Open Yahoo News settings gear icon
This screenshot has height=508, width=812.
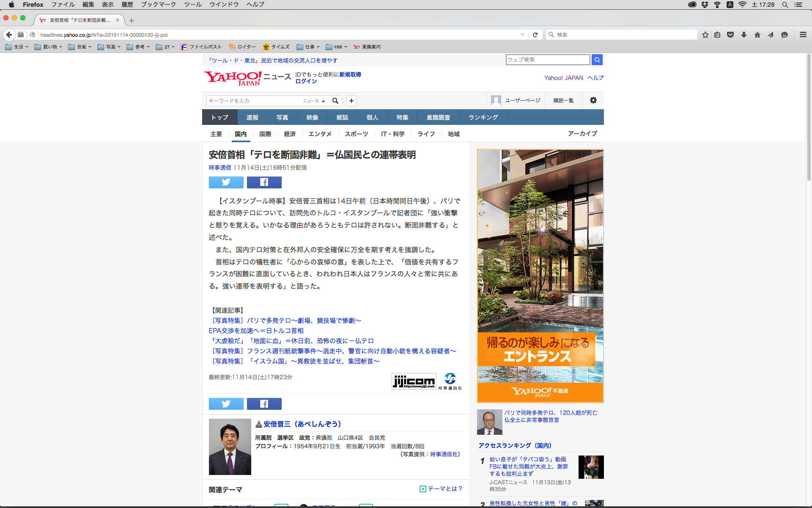coord(593,100)
